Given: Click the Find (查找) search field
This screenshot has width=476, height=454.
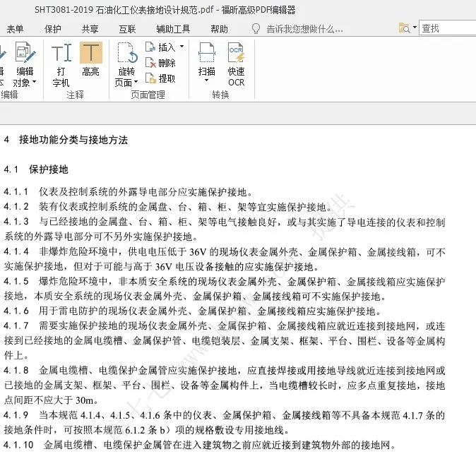Looking at the screenshot, I should [x=448, y=28].
